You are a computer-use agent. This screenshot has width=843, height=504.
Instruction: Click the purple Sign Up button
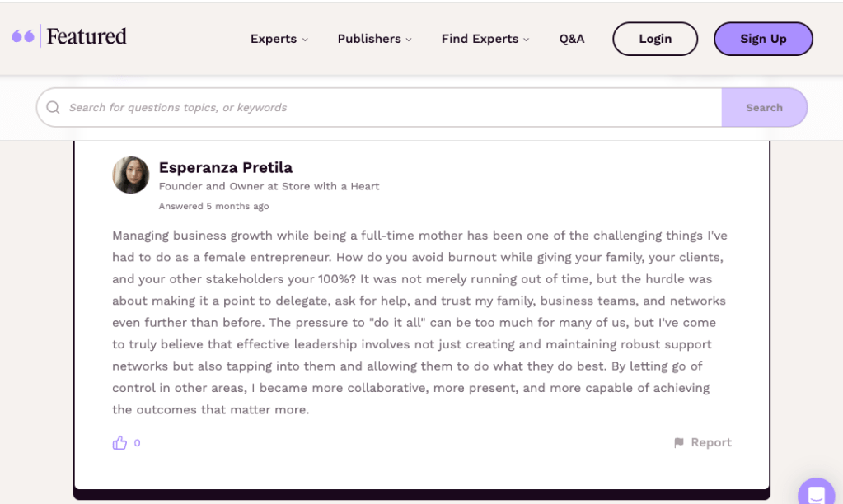click(763, 39)
